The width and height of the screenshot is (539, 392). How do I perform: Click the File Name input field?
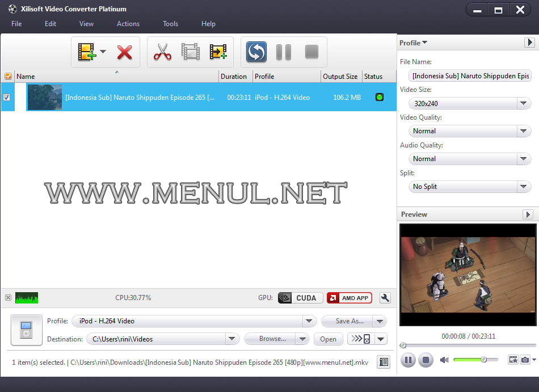[x=470, y=75]
